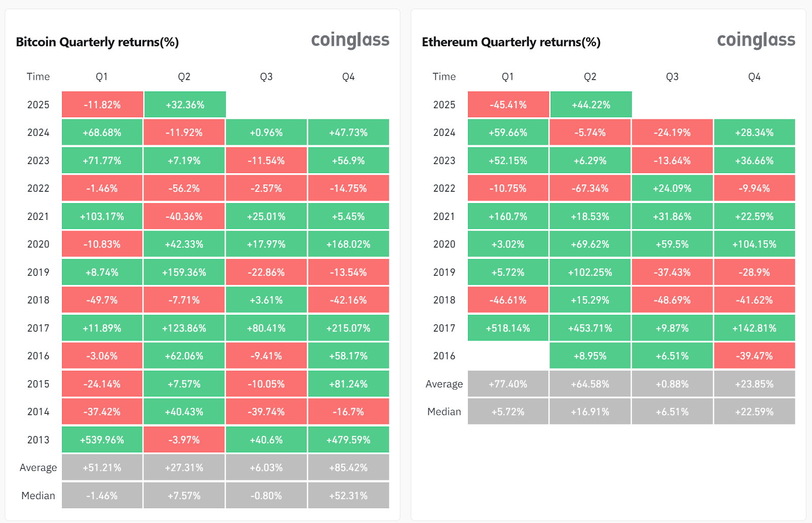
Task: Select Ethereum 2017 Q1 cell showing +518.14%
Action: coord(508,328)
